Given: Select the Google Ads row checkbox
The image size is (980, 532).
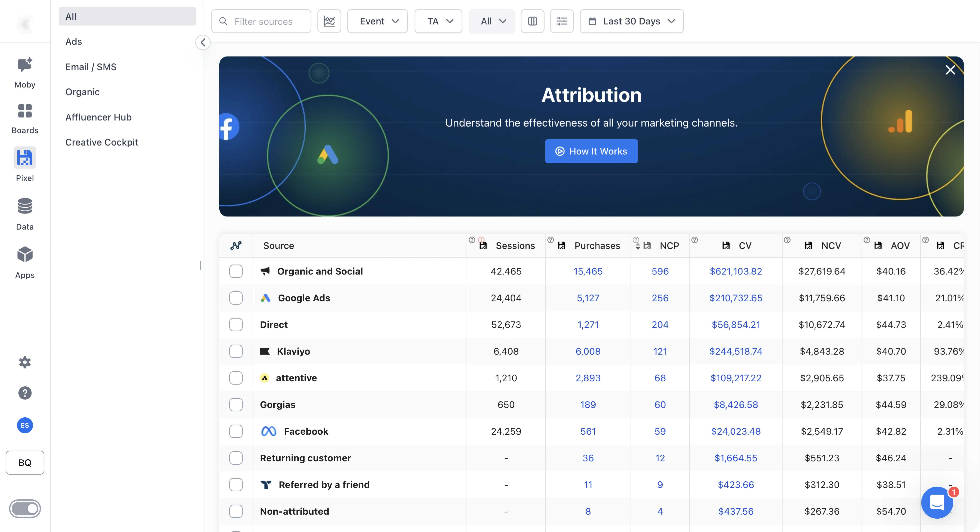Looking at the screenshot, I should 236,298.
